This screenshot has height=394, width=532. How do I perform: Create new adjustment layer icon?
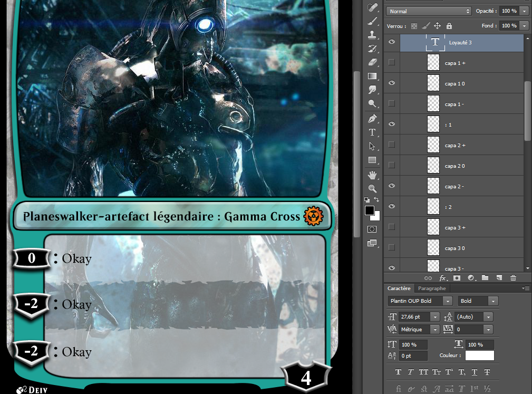pos(471,278)
